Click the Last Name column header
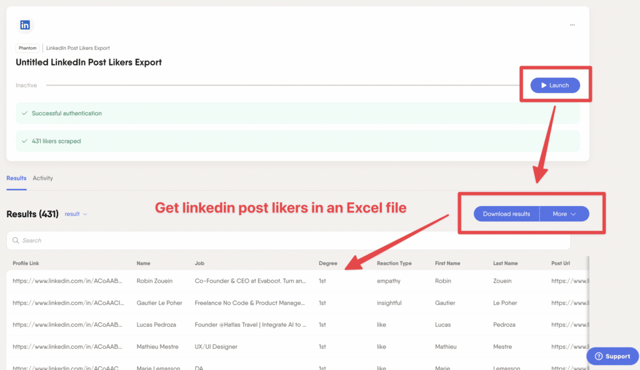The width and height of the screenshot is (640, 370). click(505, 264)
